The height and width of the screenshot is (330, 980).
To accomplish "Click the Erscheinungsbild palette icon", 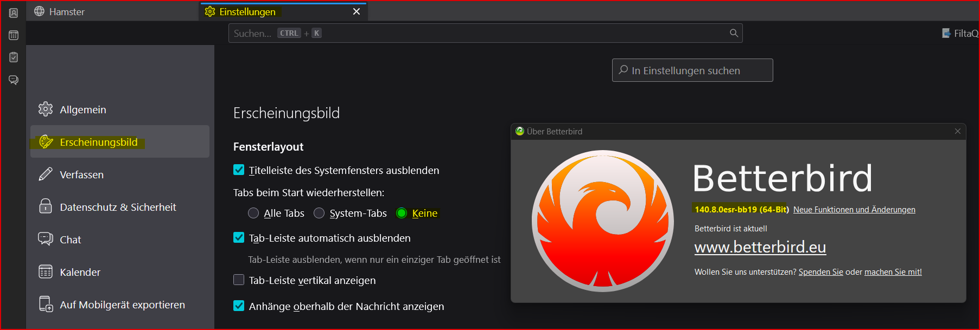I will (x=46, y=142).
